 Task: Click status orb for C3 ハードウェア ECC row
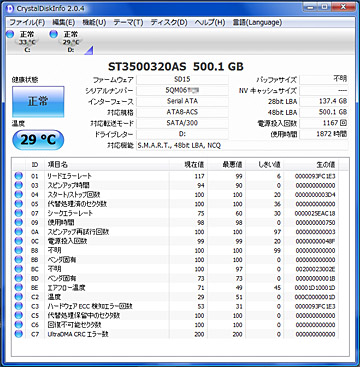coord(19,306)
